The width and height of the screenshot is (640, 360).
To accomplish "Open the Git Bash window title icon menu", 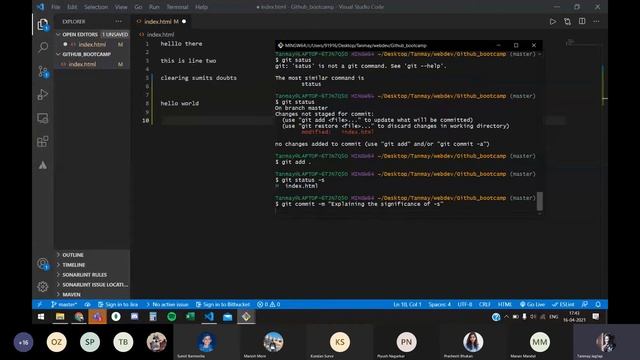I will (280, 45).
